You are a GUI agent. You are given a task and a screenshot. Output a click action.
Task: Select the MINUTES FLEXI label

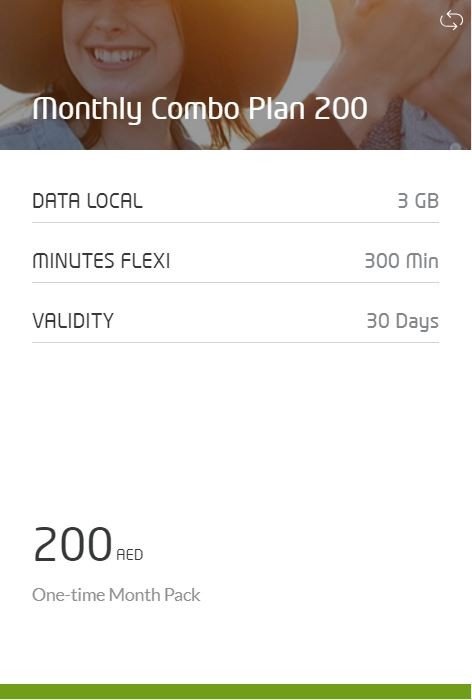[x=101, y=261]
